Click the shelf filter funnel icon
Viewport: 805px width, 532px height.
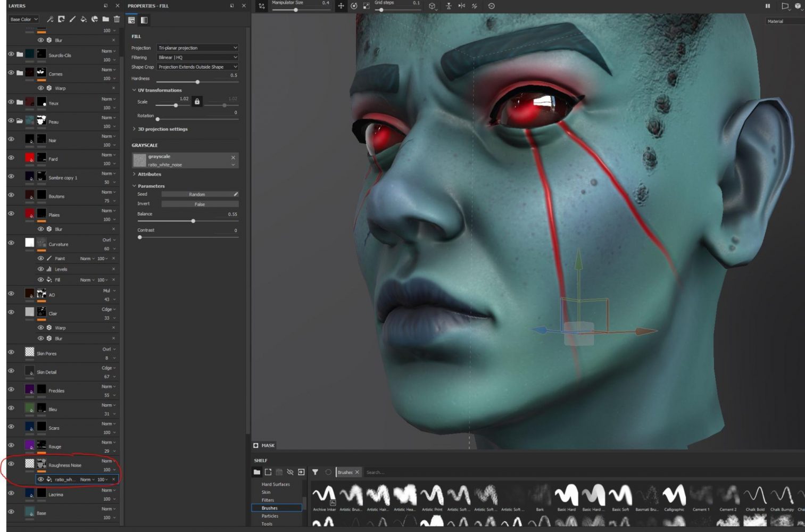[x=315, y=472]
